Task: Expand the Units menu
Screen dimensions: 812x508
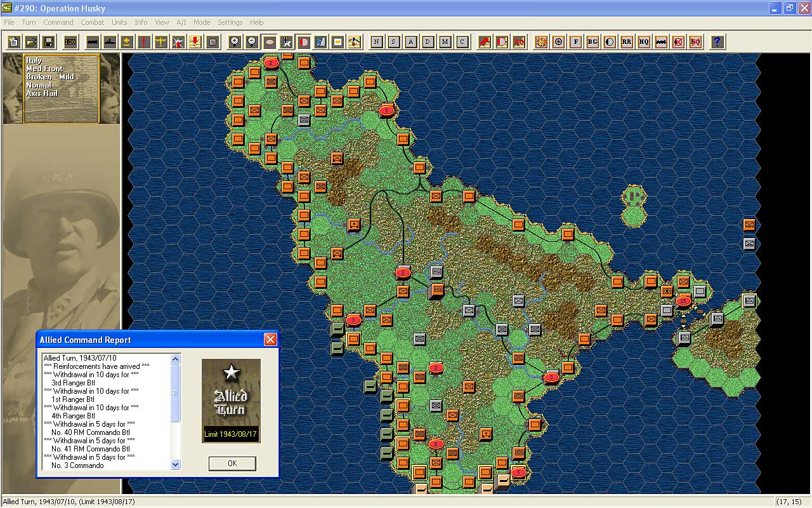Action: point(119,22)
